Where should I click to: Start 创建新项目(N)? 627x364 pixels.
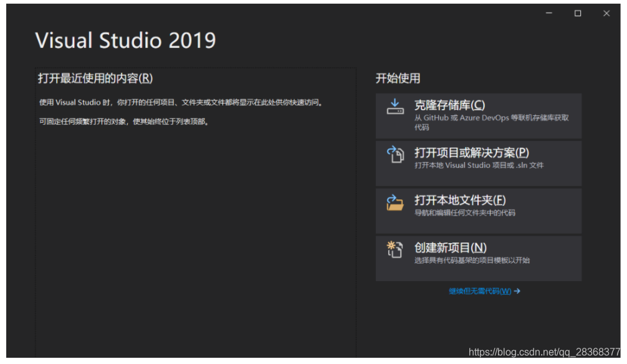coord(478,259)
